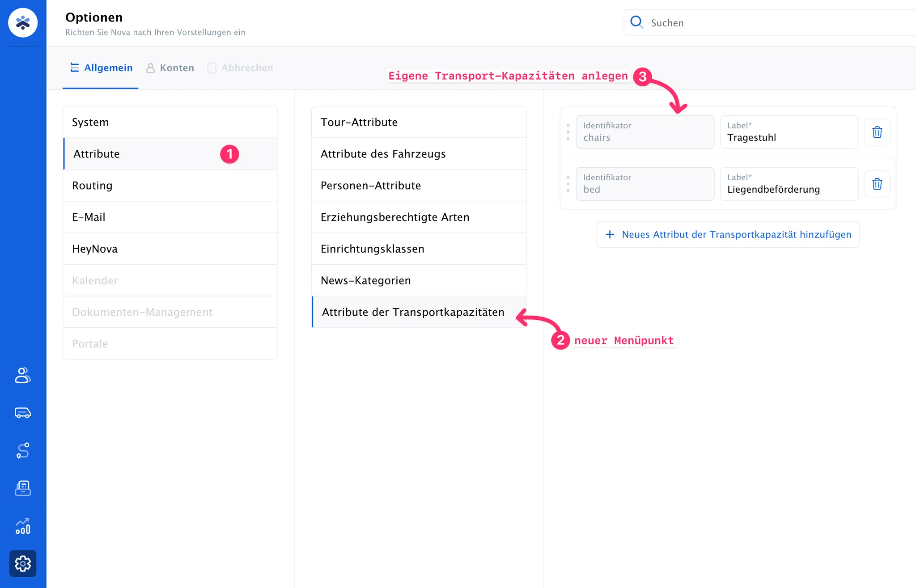Delete the Liegendbeförderung attribute with trash icon
This screenshot has height=588, width=916.
pos(877,184)
